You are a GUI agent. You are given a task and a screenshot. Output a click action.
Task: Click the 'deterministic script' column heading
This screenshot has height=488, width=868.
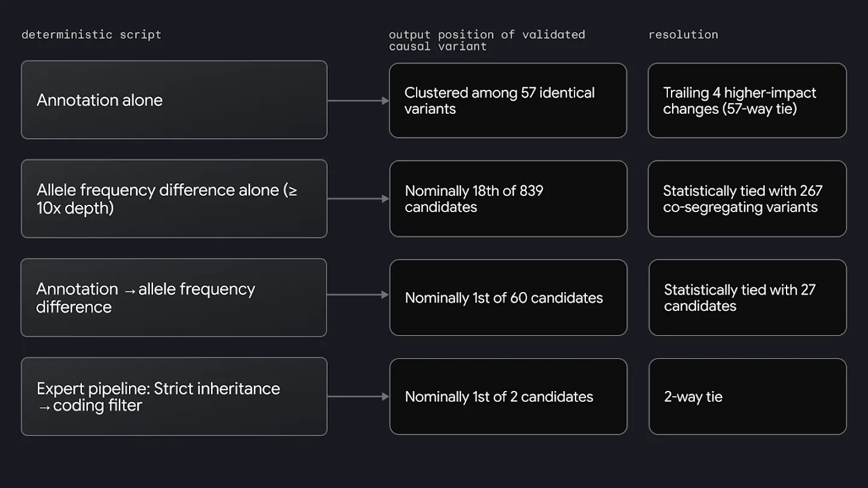click(x=92, y=35)
